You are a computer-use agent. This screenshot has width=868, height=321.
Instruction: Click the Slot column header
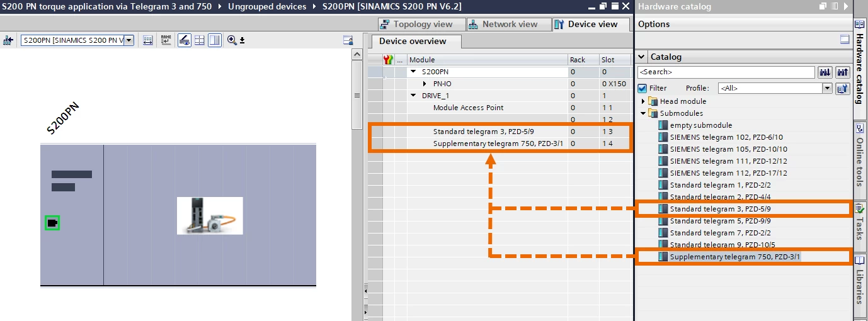(x=615, y=60)
